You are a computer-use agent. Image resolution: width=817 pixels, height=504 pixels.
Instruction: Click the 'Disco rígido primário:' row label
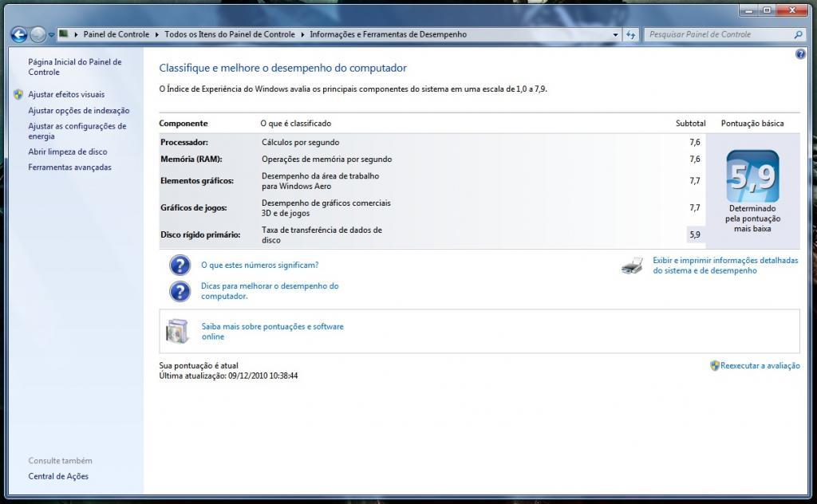tap(200, 234)
